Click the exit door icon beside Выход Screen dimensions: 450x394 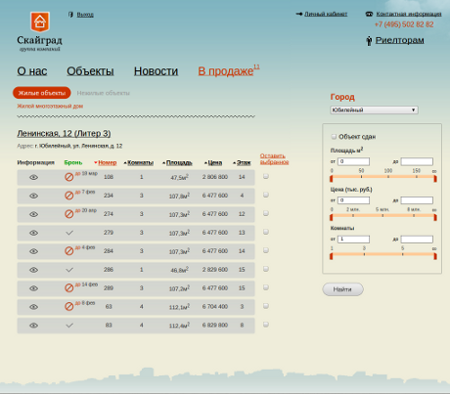pyautogui.click(x=71, y=15)
